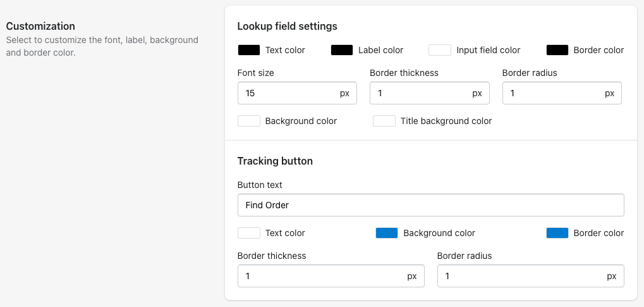Select the Label color text label

(380, 50)
